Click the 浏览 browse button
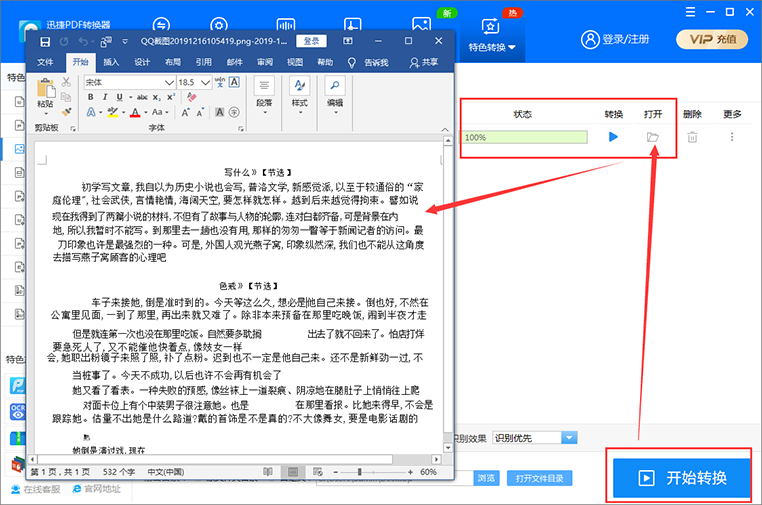Screen dimensions: 762x505 tap(486, 478)
